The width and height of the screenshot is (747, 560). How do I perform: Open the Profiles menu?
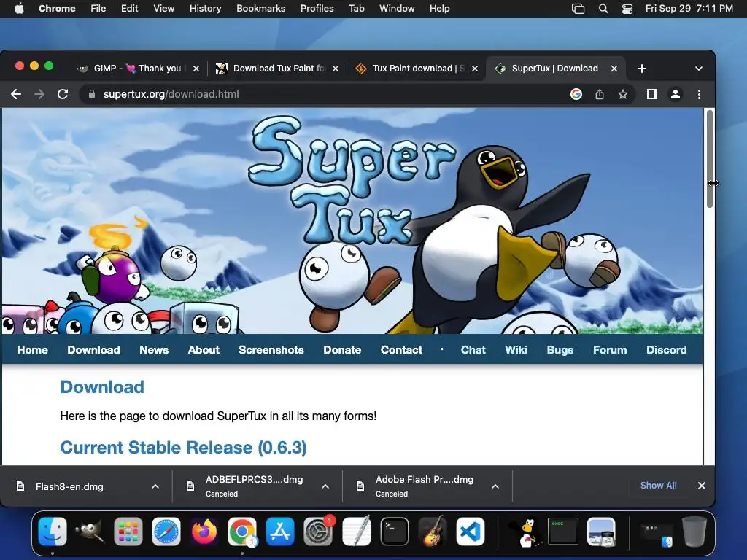pos(317,9)
